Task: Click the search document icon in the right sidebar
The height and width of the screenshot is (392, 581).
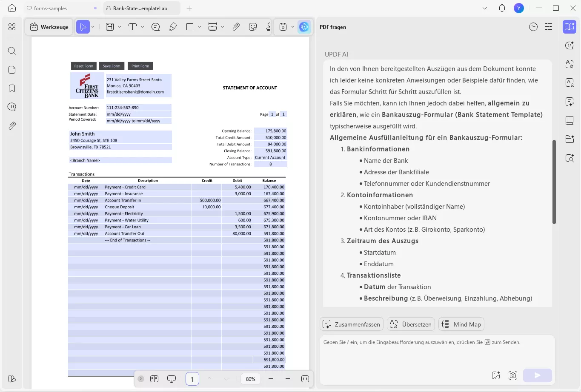Action: (x=570, y=158)
